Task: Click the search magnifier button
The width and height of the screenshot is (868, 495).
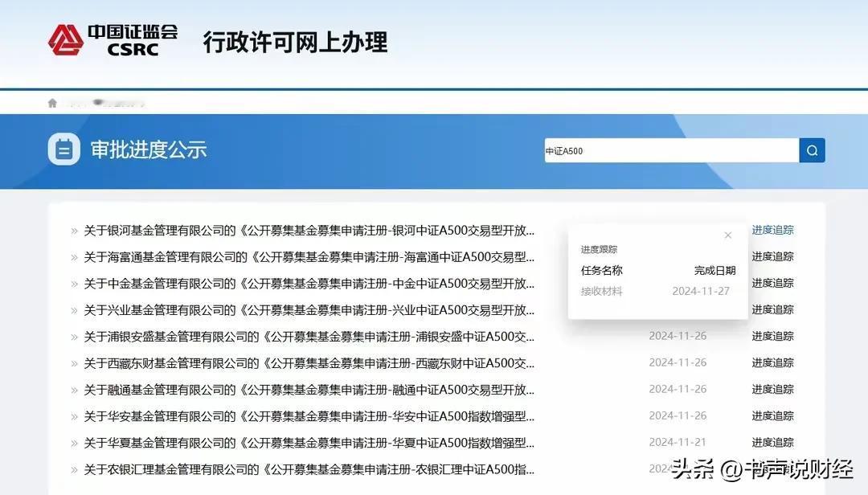Action: click(x=812, y=150)
